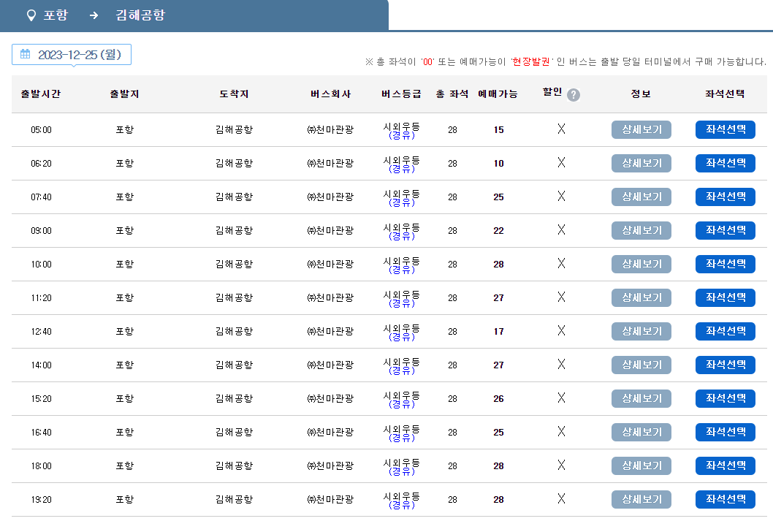The image size is (773, 532).
Task: Click available seats 10 in 06:20 row
Action: (498, 163)
